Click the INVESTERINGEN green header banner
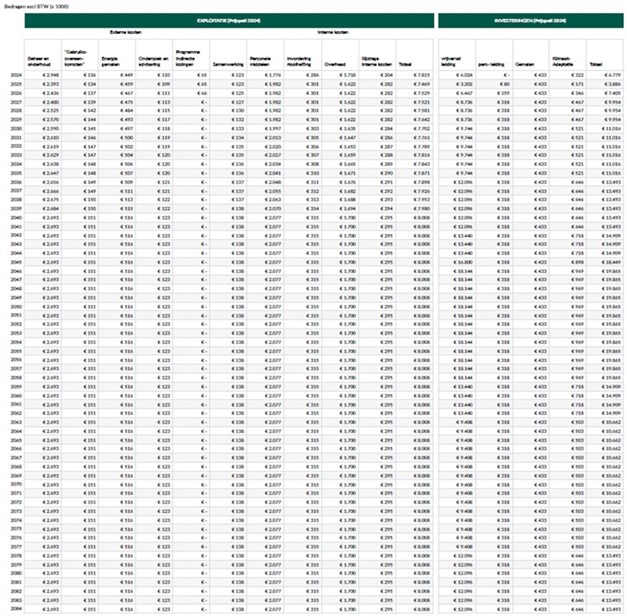The height and width of the screenshot is (616, 627). [x=530, y=20]
